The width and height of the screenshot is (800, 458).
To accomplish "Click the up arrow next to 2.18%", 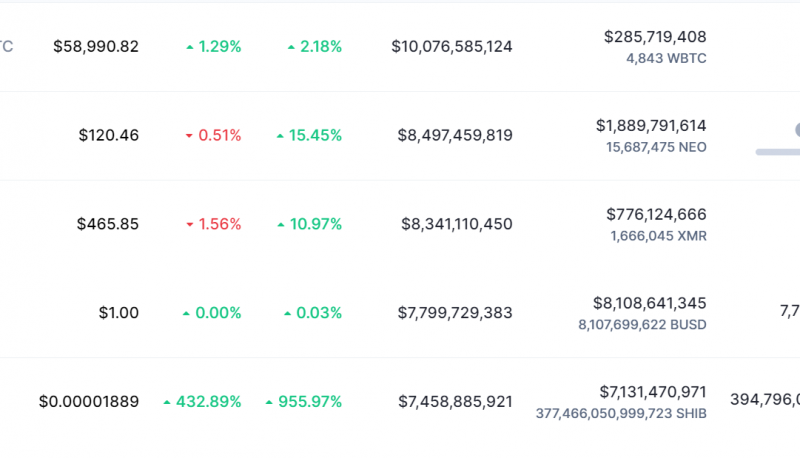I will pos(291,47).
